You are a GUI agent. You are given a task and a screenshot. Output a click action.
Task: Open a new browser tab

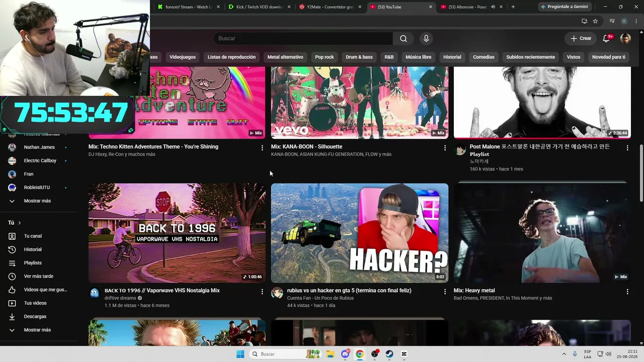(513, 7)
